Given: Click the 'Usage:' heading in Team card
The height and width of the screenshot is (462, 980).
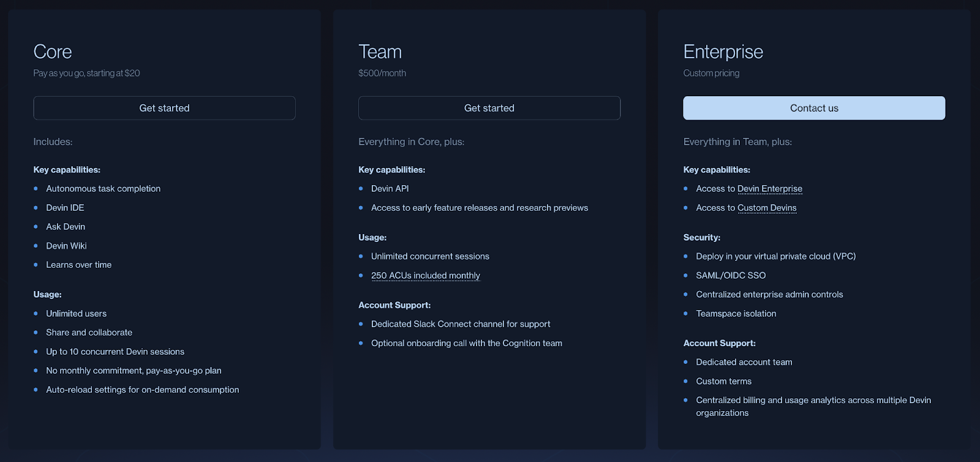Looking at the screenshot, I should [373, 238].
